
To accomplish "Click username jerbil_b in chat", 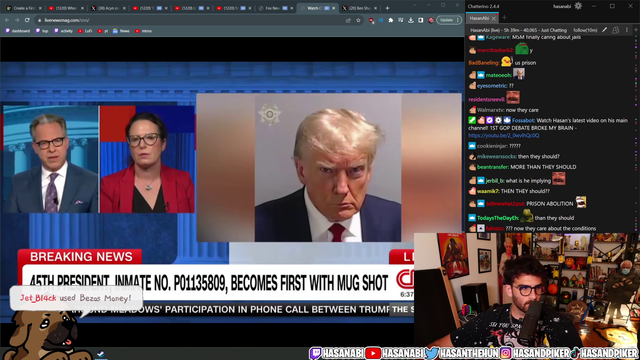I will [x=495, y=181].
